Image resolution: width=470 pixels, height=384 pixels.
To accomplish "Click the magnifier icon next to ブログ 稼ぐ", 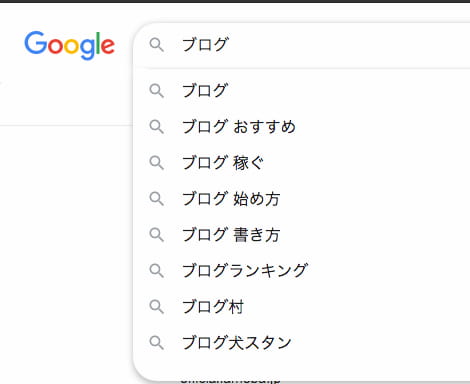I will 156,163.
